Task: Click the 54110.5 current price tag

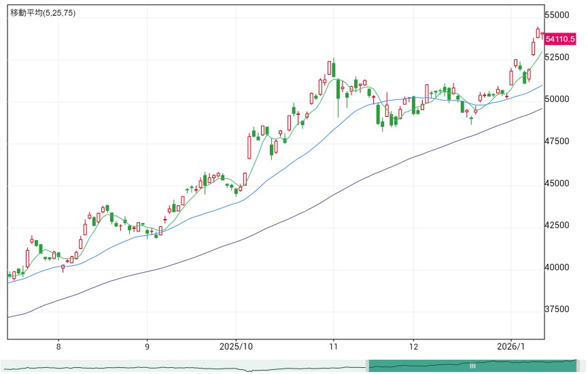Action: [560, 39]
